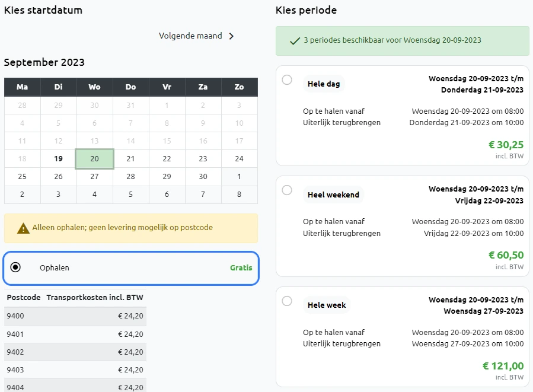The image size is (533, 392).
Task: Click the "Ma" weekday column header
Action: coord(22,87)
